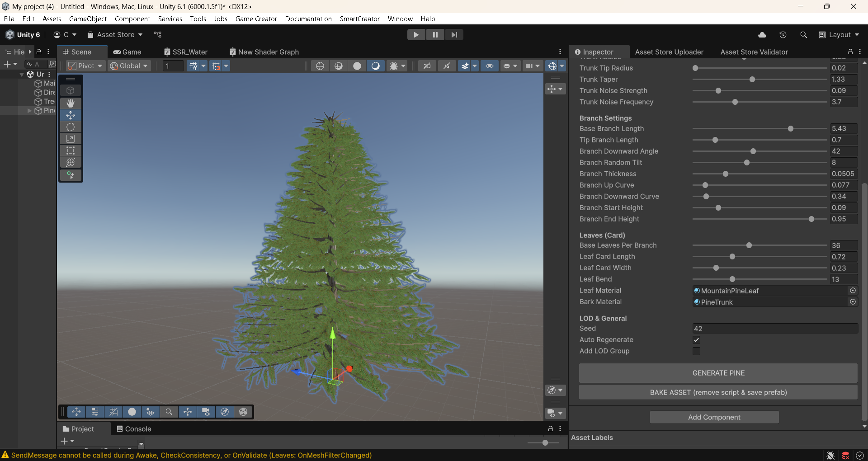Click the Add Component button
This screenshot has width=868, height=461.
click(714, 417)
